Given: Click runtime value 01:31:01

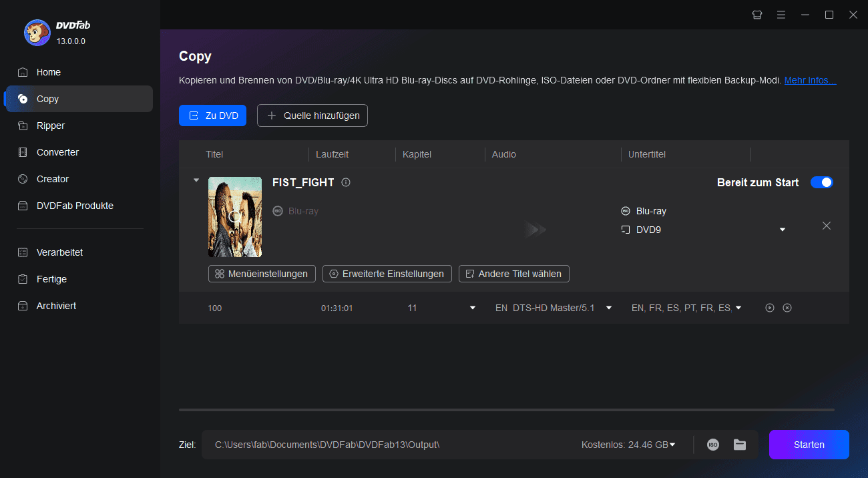Looking at the screenshot, I should coord(337,308).
